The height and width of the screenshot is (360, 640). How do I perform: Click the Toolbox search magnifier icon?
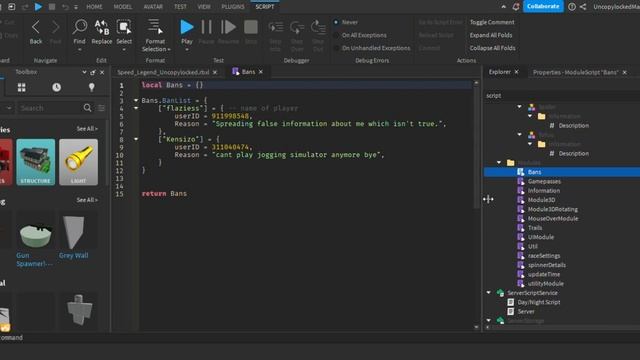[x=87, y=108]
